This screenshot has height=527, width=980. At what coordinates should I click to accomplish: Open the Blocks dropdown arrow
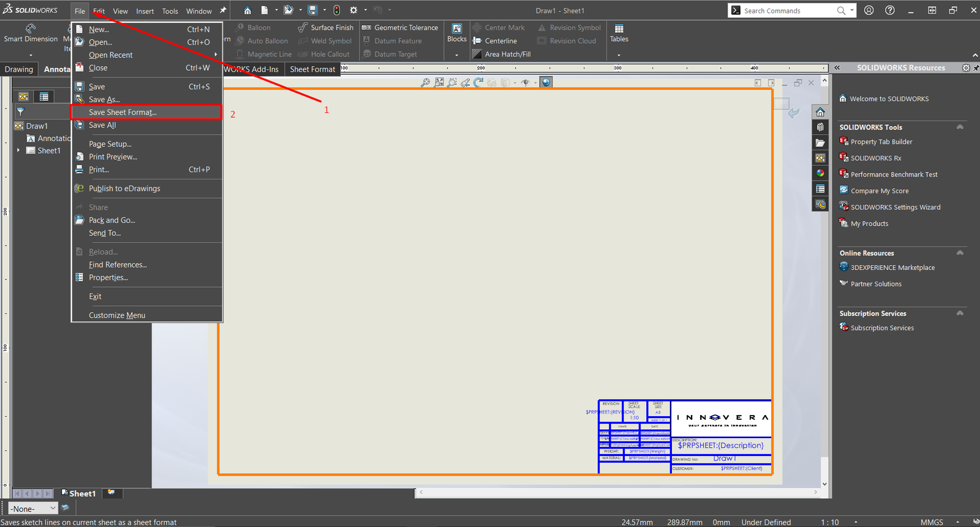coord(456,55)
